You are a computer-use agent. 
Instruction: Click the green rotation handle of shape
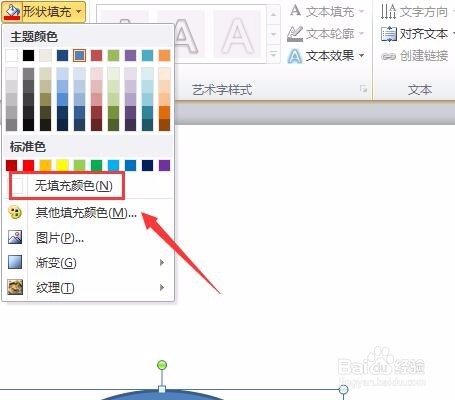(x=162, y=365)
